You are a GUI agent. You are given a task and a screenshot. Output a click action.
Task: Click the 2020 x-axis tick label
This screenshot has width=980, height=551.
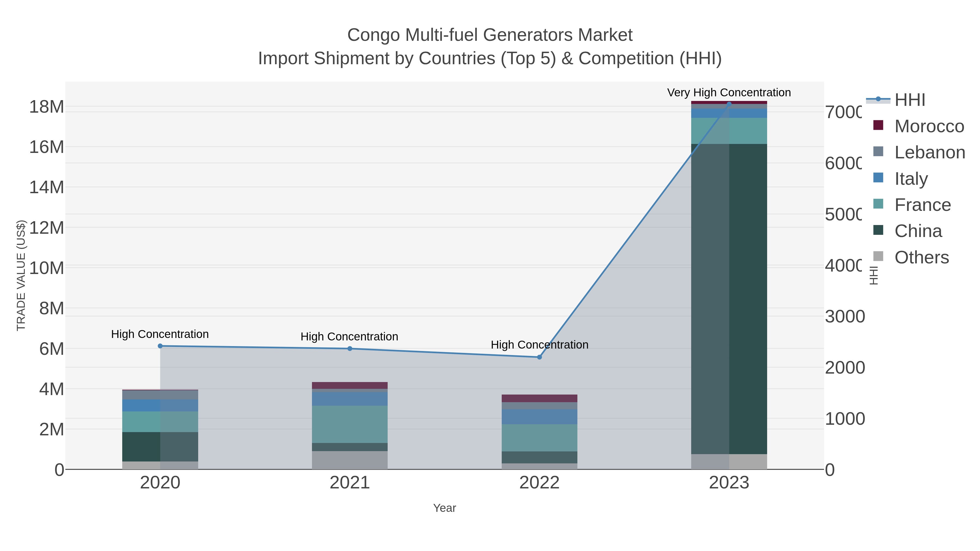point(160,483)
